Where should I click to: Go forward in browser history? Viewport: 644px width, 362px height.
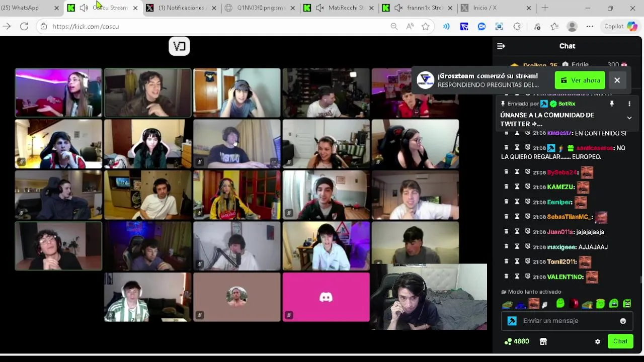tap(7, 26)
